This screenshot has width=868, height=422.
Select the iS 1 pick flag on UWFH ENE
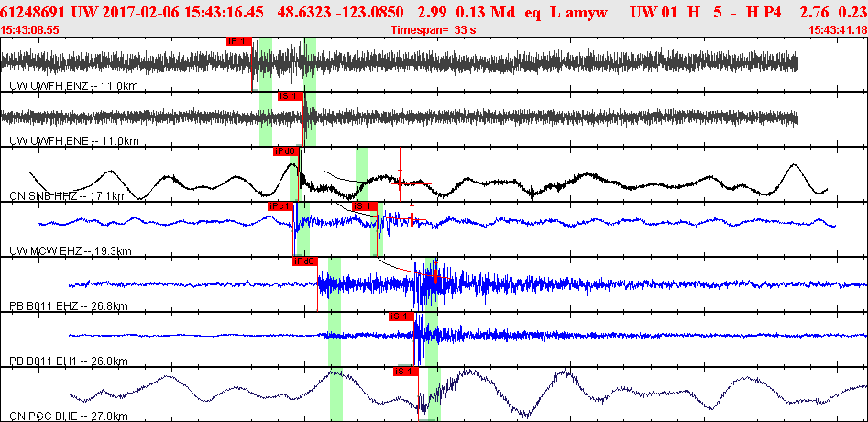(291, 96)
